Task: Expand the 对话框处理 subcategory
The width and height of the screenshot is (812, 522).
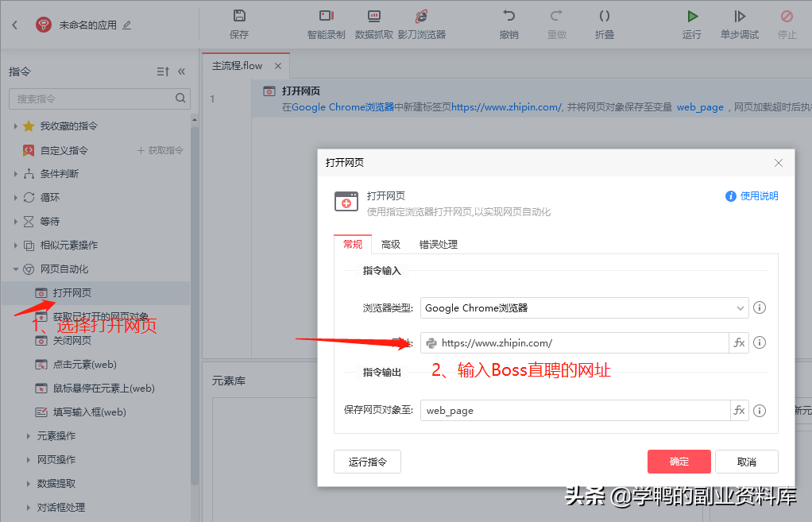Action: (29, 508)
